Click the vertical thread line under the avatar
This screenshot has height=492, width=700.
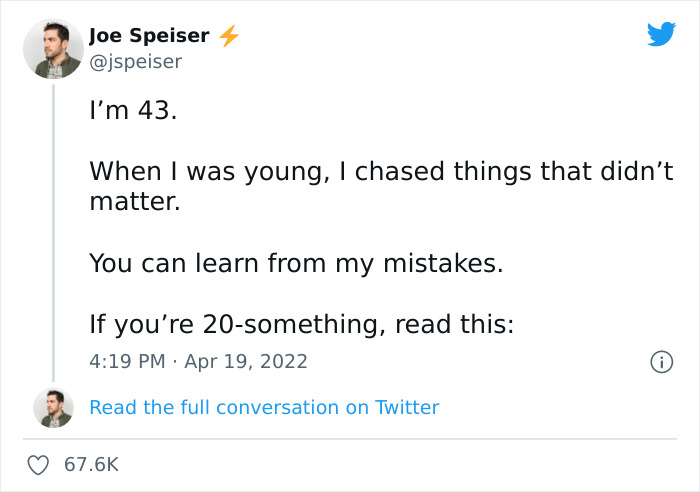tap(53, 230)
